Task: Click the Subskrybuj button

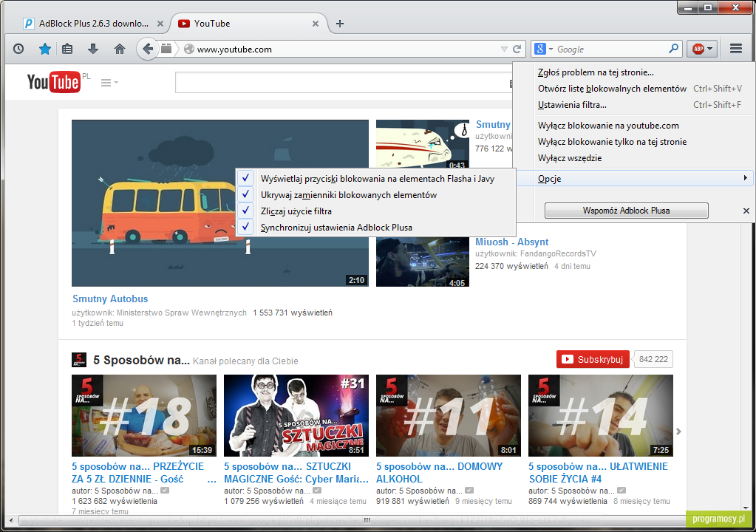Action: click(593, 360)
